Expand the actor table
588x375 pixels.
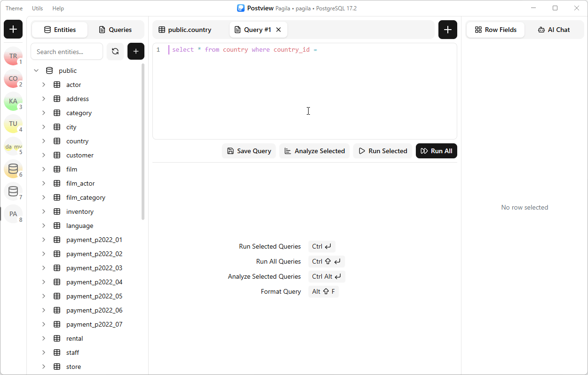(44, 85)
